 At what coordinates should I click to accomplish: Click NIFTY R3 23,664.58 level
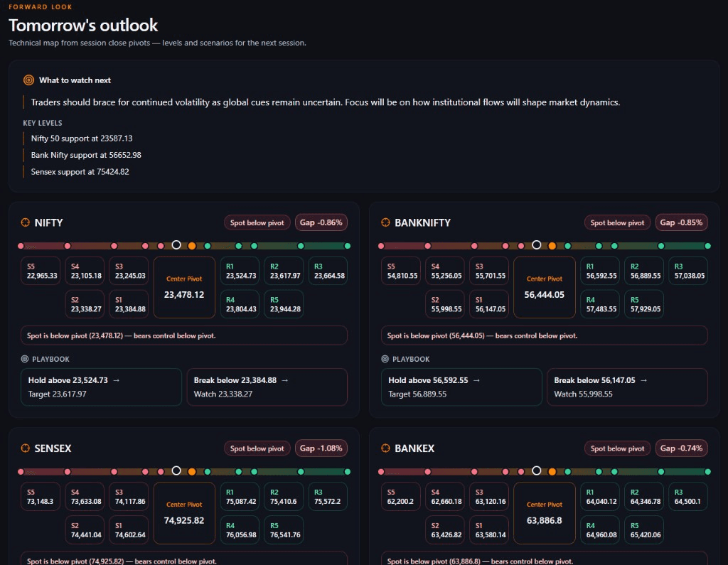tap(328, 271)
